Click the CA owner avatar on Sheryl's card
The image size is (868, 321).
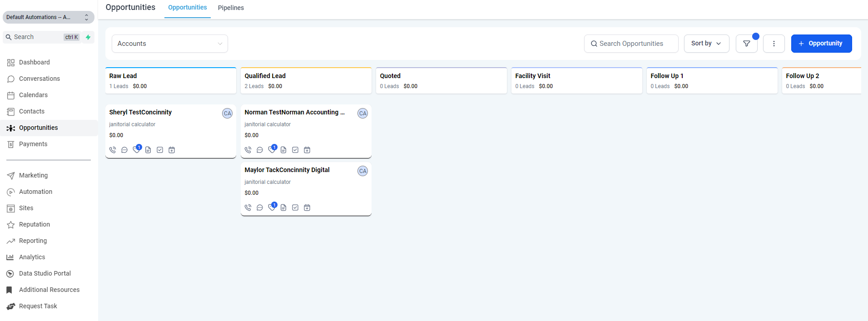tap(227, 114)
